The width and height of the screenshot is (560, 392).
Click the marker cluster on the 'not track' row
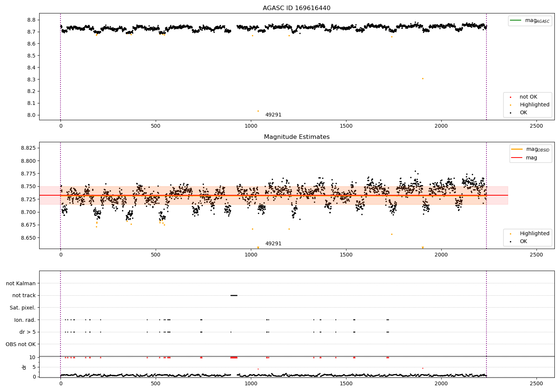234,295
